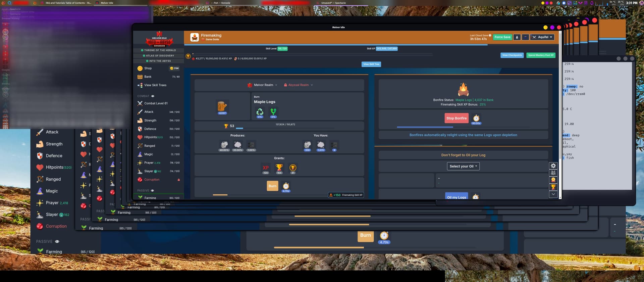Click the help icon beside Last Cloud Save
Screen dimensions: 644x282
tap(490, 35)
